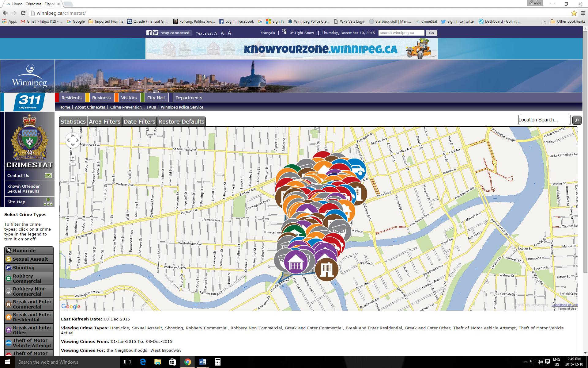Expand the Statistics panel

pos(73,122)
